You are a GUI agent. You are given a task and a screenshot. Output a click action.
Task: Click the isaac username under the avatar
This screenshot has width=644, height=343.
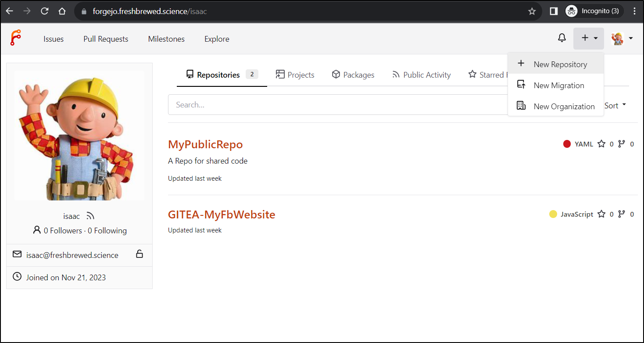[72, 216]
